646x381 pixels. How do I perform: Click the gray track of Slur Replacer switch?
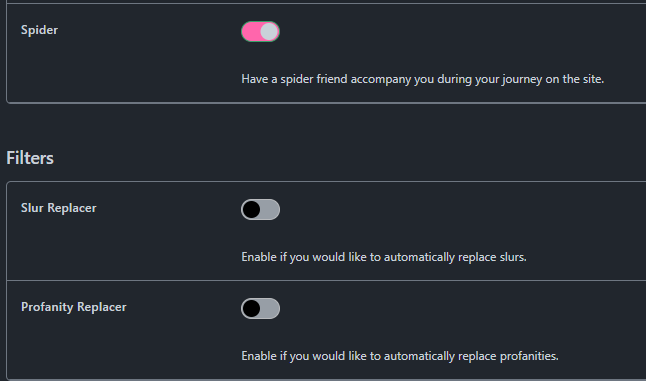click(270, 210)
